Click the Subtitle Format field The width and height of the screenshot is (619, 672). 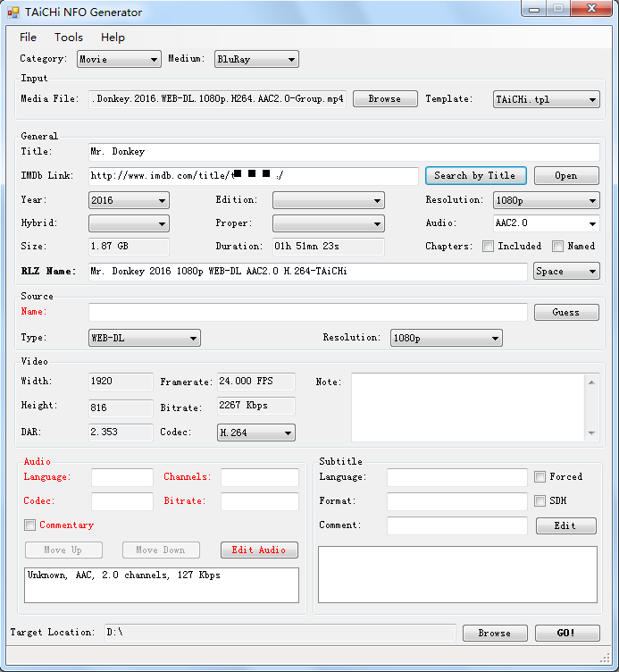[x=457, y=501]
